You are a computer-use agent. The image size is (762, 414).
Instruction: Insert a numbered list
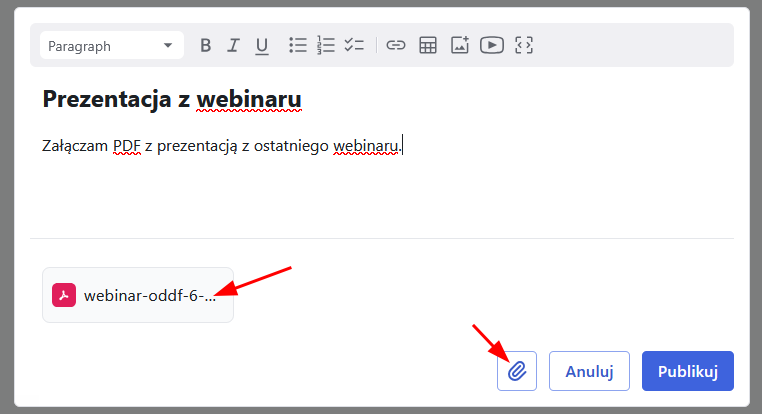(x=325, y=45)
